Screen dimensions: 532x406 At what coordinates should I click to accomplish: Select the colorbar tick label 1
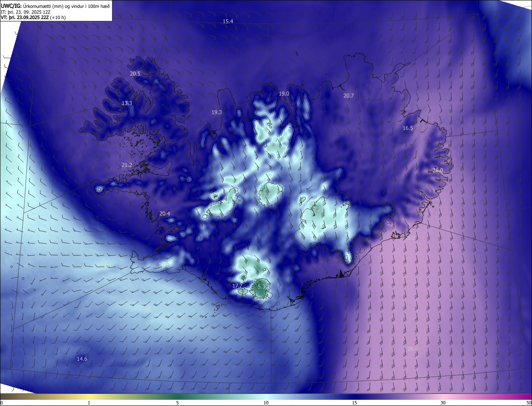89,403
